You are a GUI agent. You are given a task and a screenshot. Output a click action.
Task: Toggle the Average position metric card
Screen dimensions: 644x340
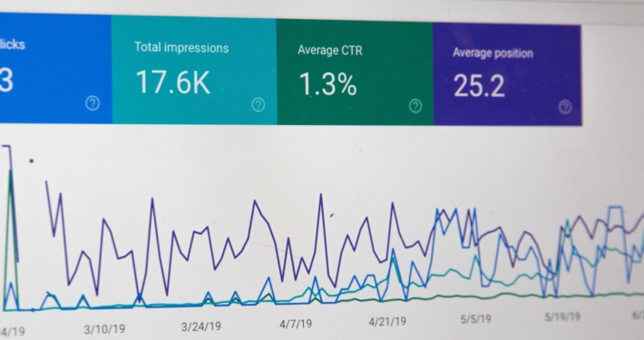[x=507, y=74]
